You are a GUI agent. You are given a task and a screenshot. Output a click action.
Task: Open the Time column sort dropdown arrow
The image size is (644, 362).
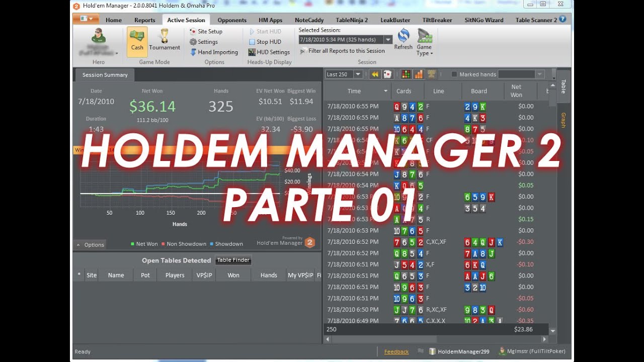[386, 91]
